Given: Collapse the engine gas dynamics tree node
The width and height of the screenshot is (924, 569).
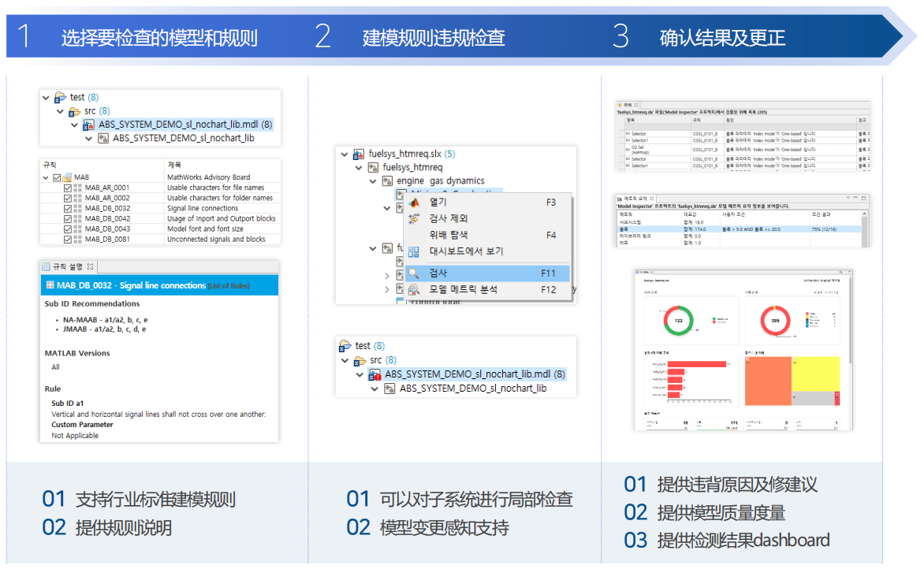Looking at the screenshot, I should (x=374, y=181).
